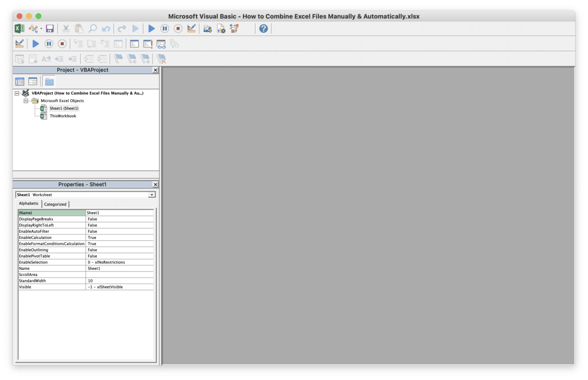Select ThisWorkbook in Project Explorer
588x380 pixels.
point(62,116)
